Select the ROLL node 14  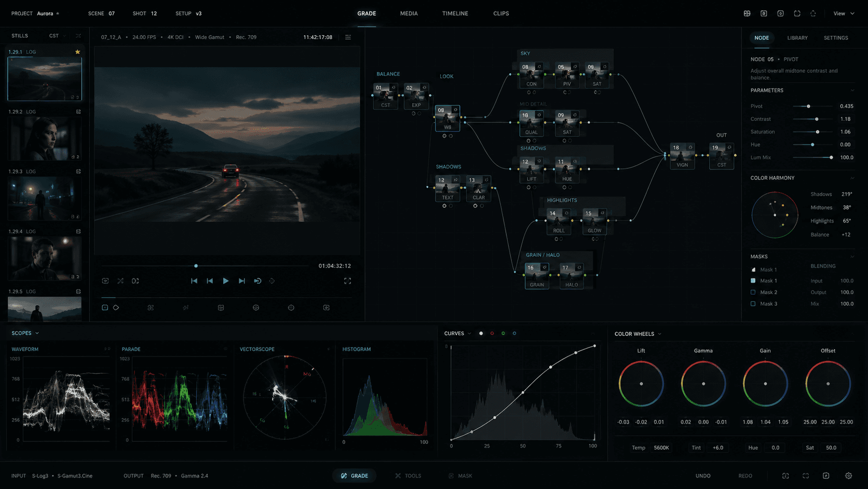tap(559, 221)
